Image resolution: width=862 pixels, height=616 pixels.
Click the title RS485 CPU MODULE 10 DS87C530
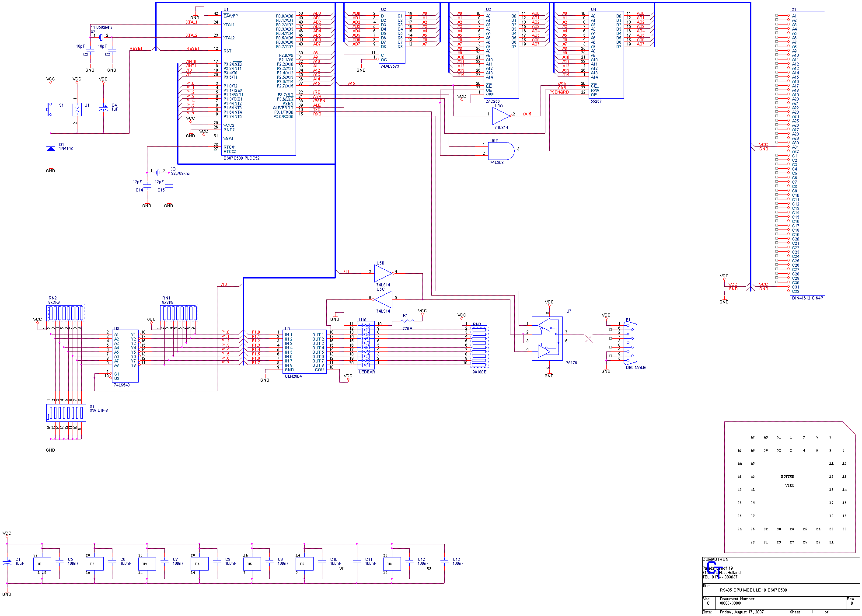pyautogui.click(x=754, y=589)
